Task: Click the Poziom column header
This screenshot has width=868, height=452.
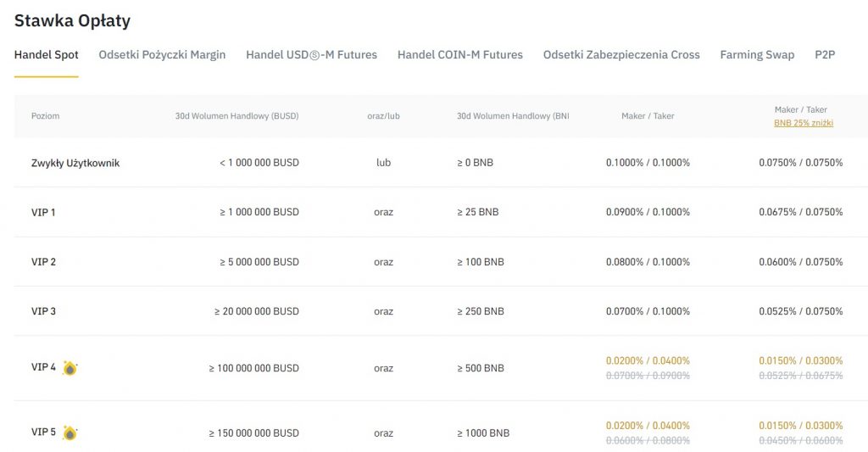Action: (46, 116)
